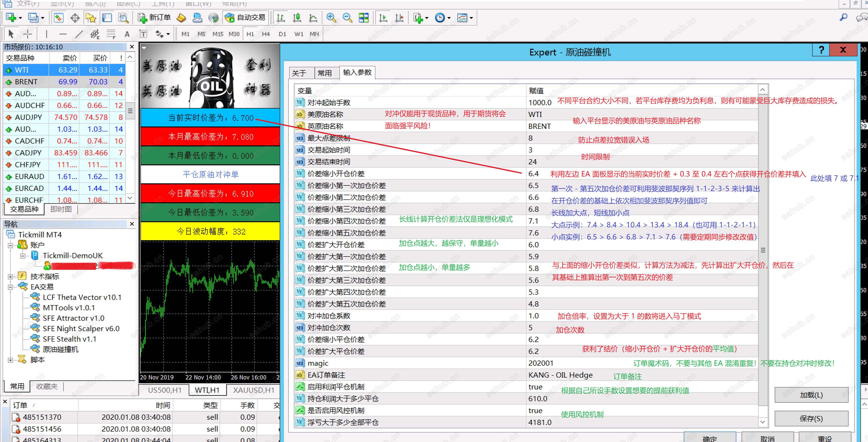This screenshot has height=442, width=868.
Task: Select the arrow cursor tool
Action: (11, 34)
